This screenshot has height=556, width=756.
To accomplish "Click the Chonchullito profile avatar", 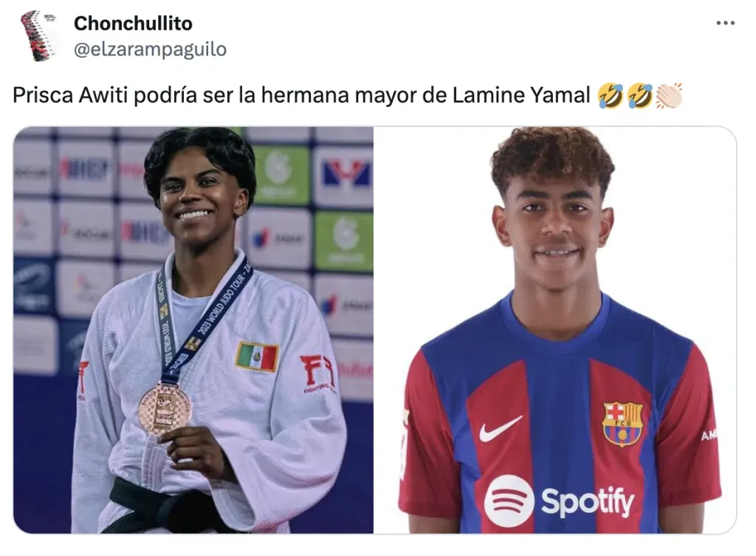I will pos(38,35).
